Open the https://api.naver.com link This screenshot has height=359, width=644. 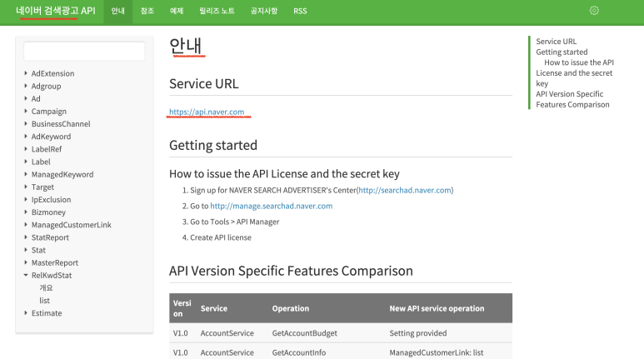coord(207,112)
